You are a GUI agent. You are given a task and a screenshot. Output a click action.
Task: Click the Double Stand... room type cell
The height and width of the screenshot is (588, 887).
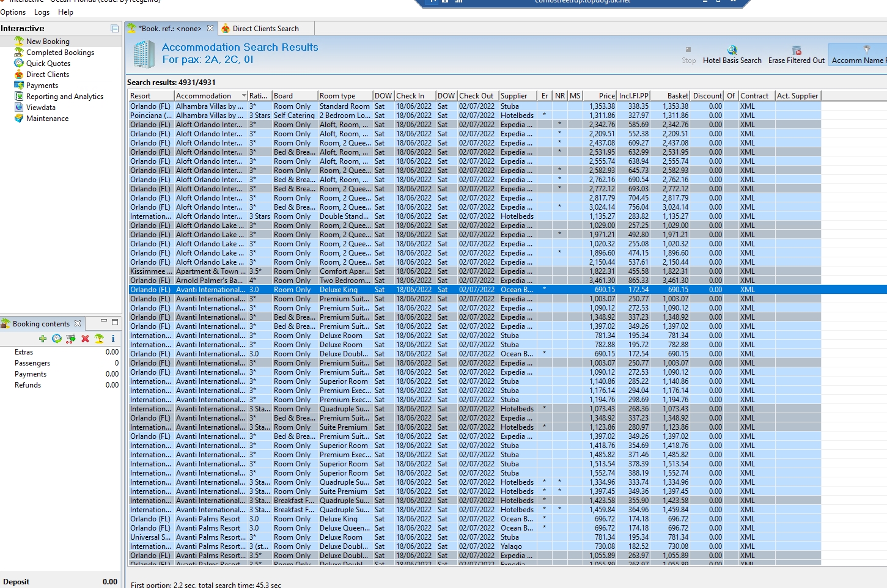point(344,216)
